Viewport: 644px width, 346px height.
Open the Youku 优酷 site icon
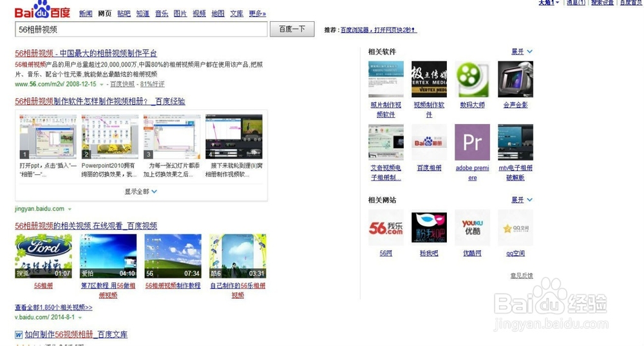472,228
